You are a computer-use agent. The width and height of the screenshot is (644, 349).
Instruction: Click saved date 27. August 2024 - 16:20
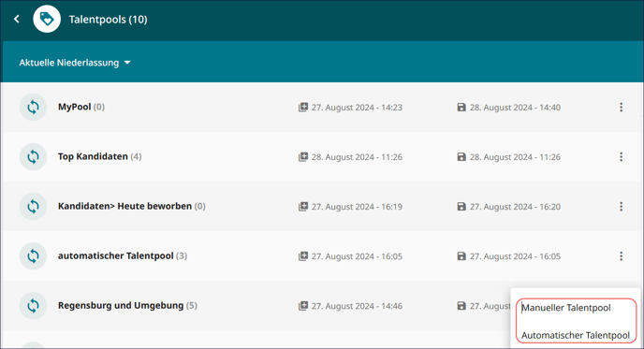[x=515, y=207]
